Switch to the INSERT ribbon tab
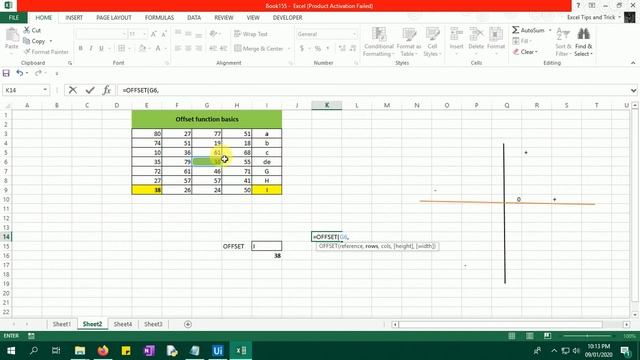 pyautogui.click(x=74, y=18)
